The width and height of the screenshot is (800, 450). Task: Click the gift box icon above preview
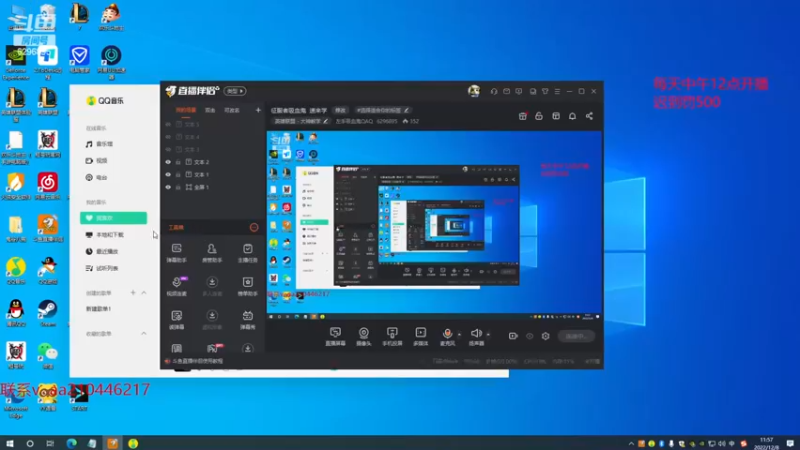click(x=522, y=116)
